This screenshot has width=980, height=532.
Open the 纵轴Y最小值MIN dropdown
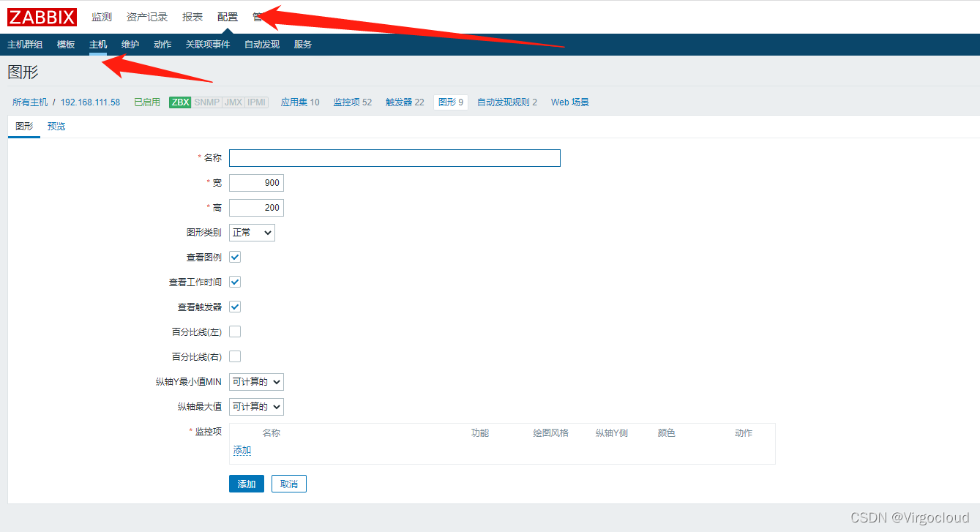coord(256,381)
